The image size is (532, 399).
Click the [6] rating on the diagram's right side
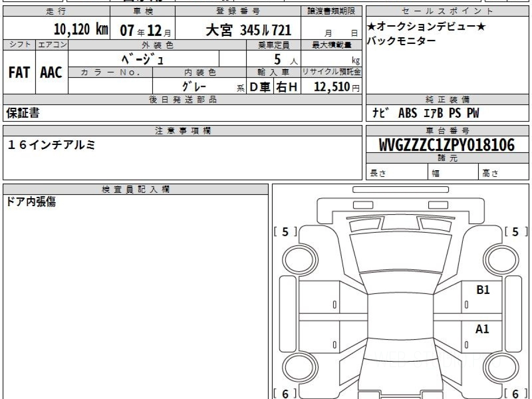pos(516,393)
